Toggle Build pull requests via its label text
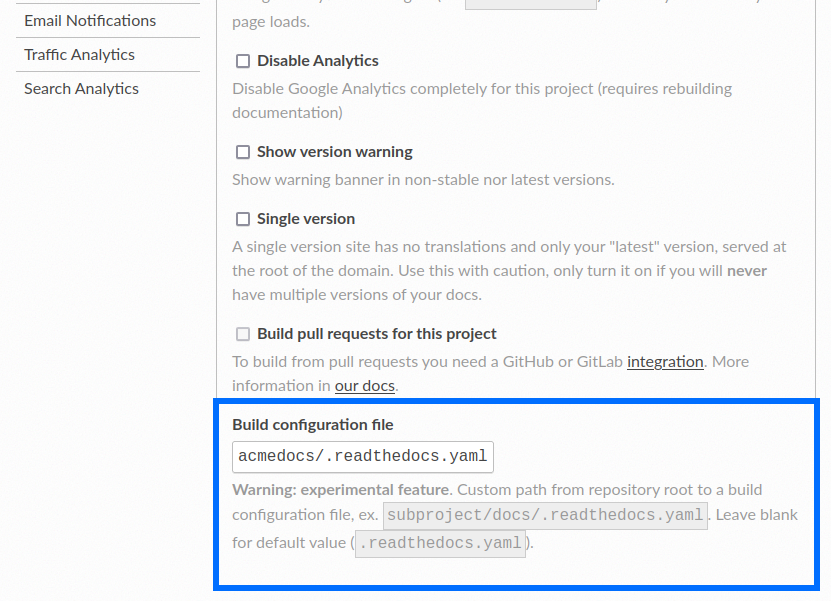 pyautogui.click(x=377, y=333)
